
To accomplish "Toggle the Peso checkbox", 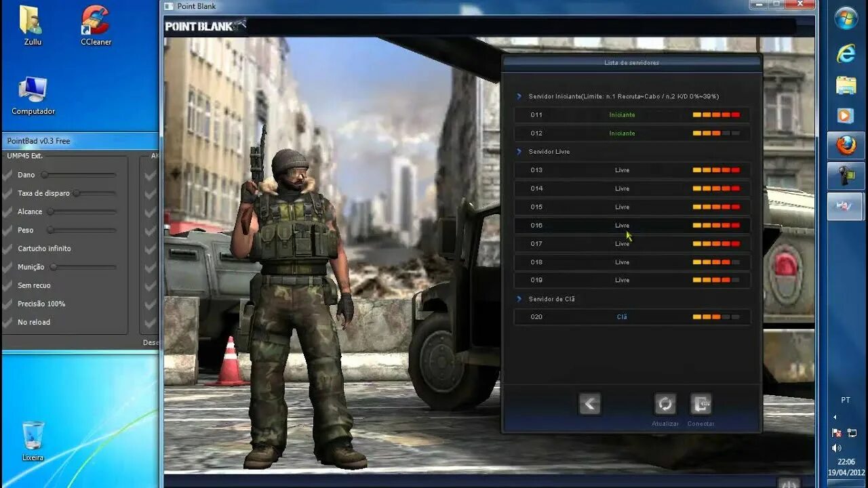I will [8, 230].
